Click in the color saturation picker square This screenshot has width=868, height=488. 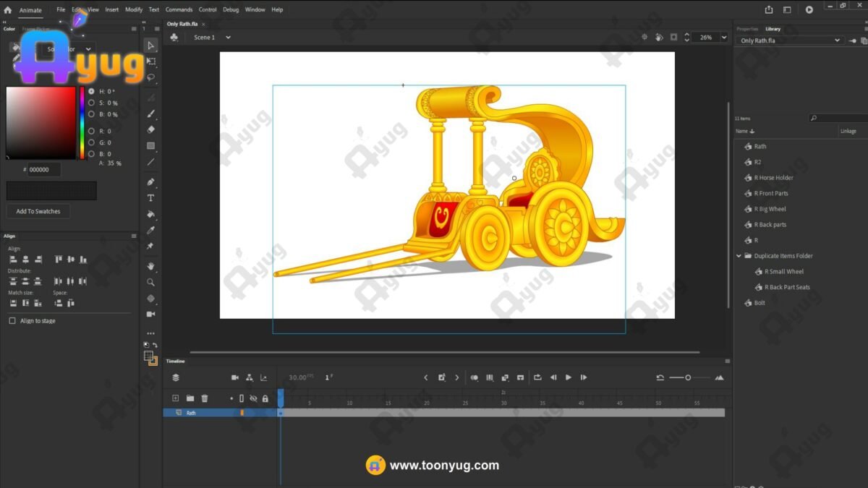[41, 123]
